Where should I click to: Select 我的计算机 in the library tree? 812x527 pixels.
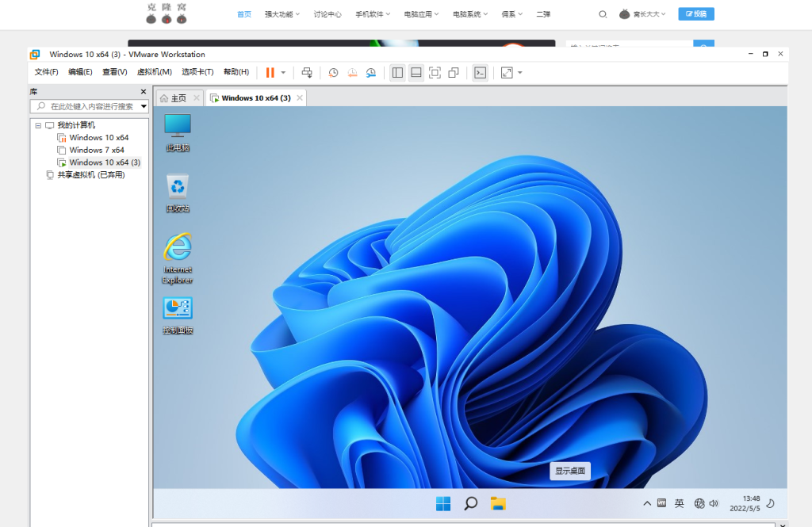[76, 125]
